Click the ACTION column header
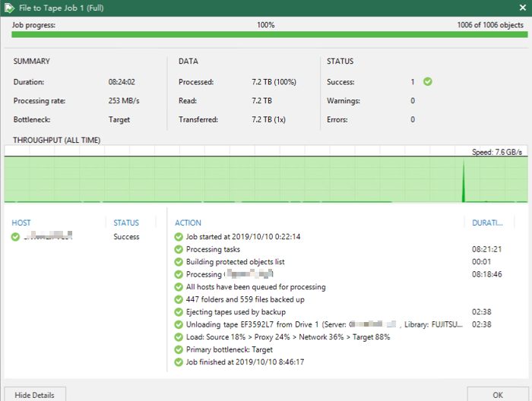Screen dimensions: 532x401 pos(188,223)
